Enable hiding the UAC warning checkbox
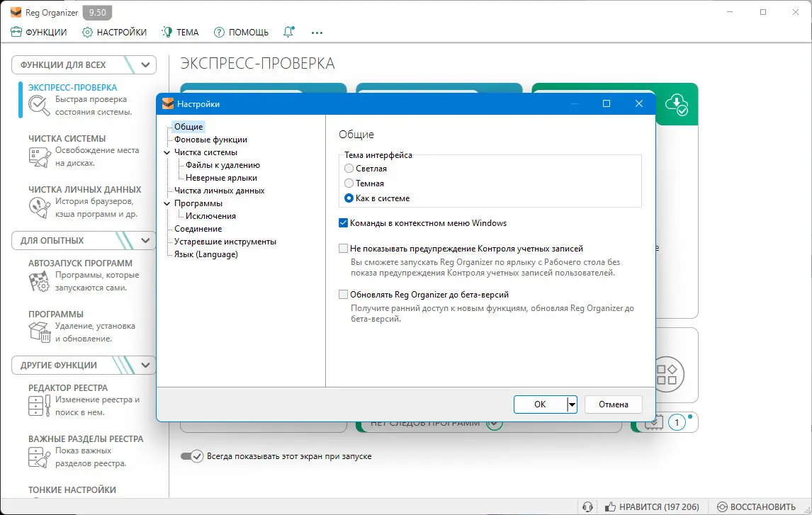 pos(343,249)
